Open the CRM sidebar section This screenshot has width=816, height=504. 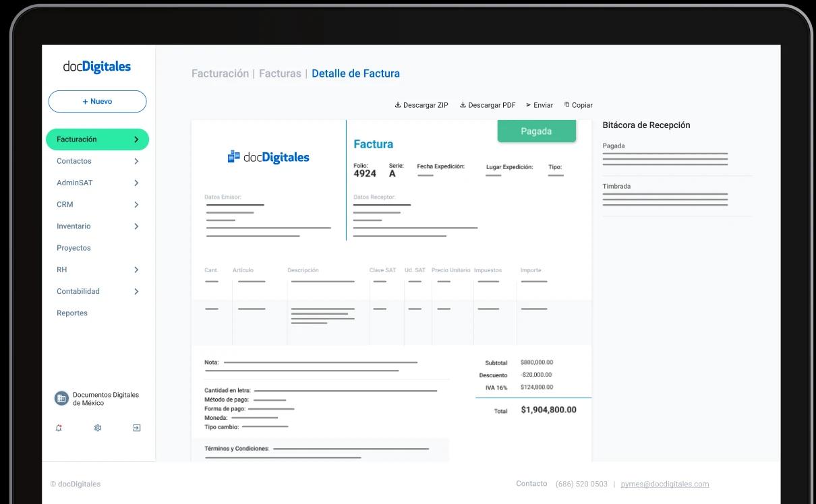[x=65, y=204]
